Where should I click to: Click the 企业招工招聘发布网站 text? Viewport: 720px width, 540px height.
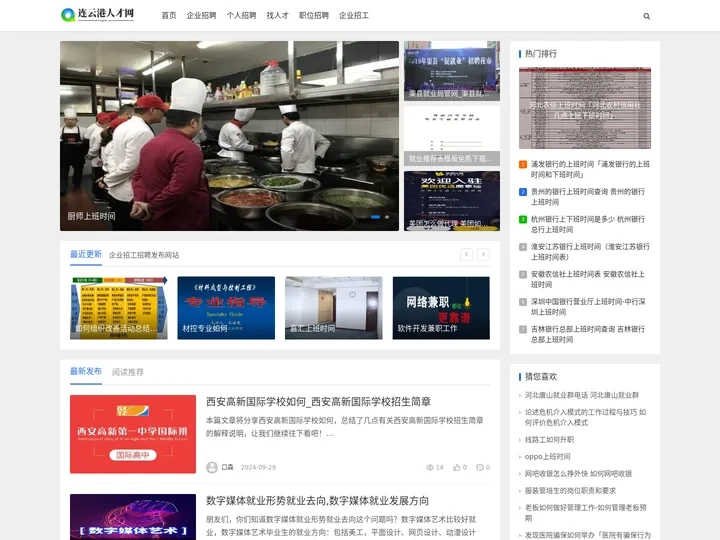pos(144,255)
